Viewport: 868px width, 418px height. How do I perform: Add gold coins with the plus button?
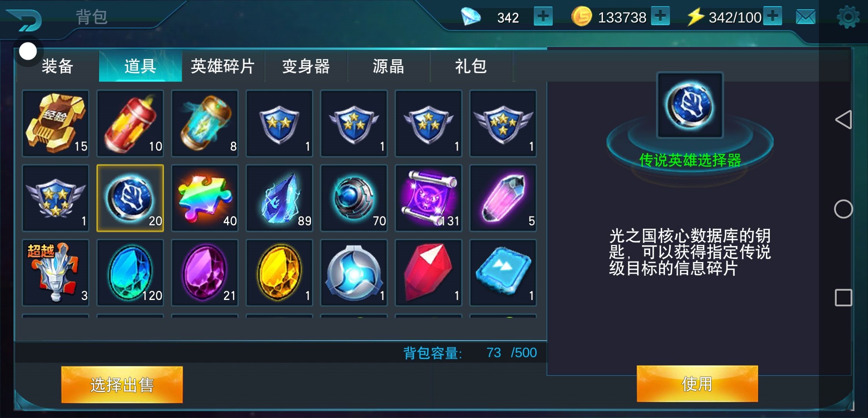click(660, 16)
